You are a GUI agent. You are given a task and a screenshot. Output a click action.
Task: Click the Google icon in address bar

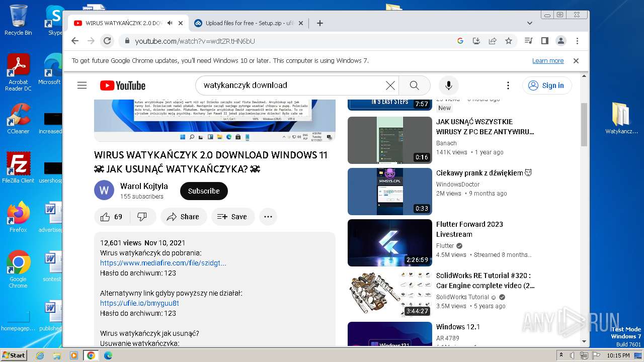(460, 41)
